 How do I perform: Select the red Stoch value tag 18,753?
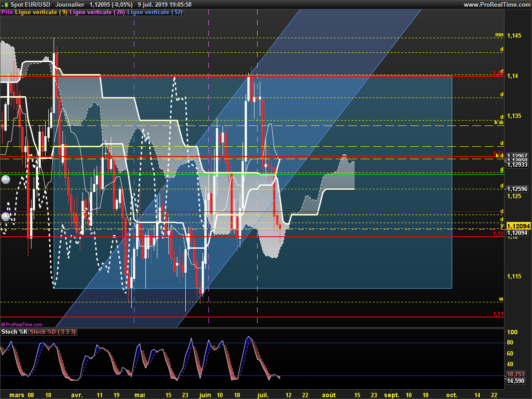coord(516,374)
